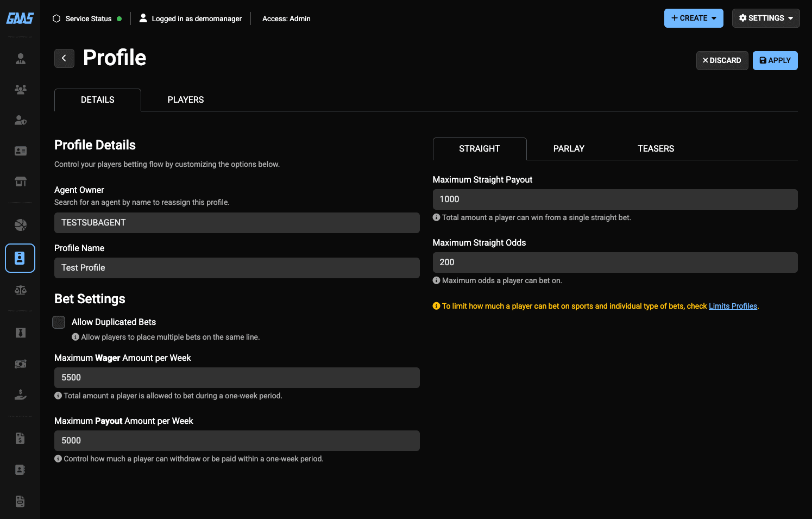Image resolution: width=812 pixels, height=519 pixels.
Task: Open the Settings dropdown menu
Action: 765,18
